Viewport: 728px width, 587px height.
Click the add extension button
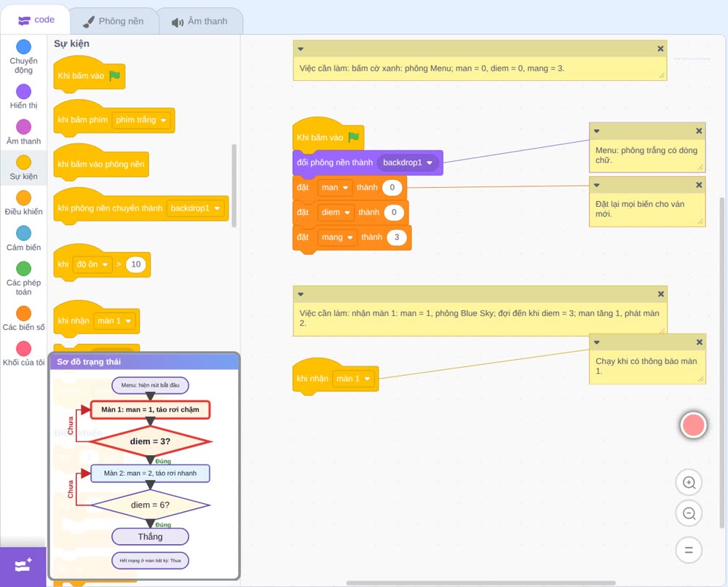coord(23,566)
